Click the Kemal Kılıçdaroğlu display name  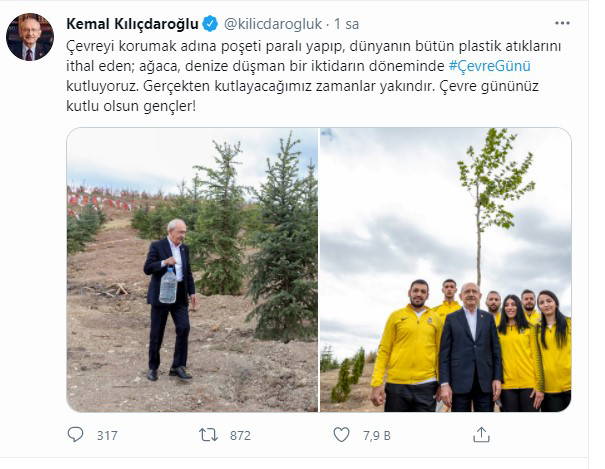coord(132,24)
